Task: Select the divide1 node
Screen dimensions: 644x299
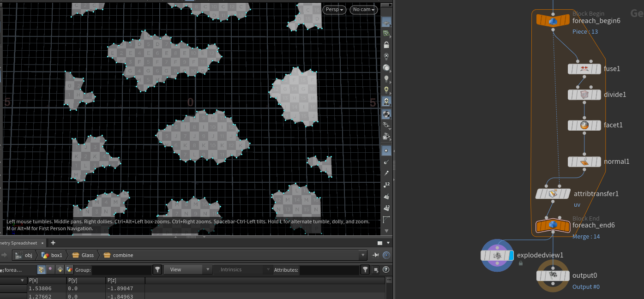Action: pos(584,95)
